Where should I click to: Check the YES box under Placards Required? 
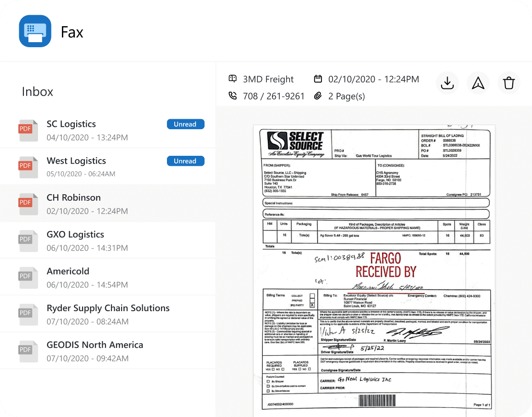click(x=273, y=369)
